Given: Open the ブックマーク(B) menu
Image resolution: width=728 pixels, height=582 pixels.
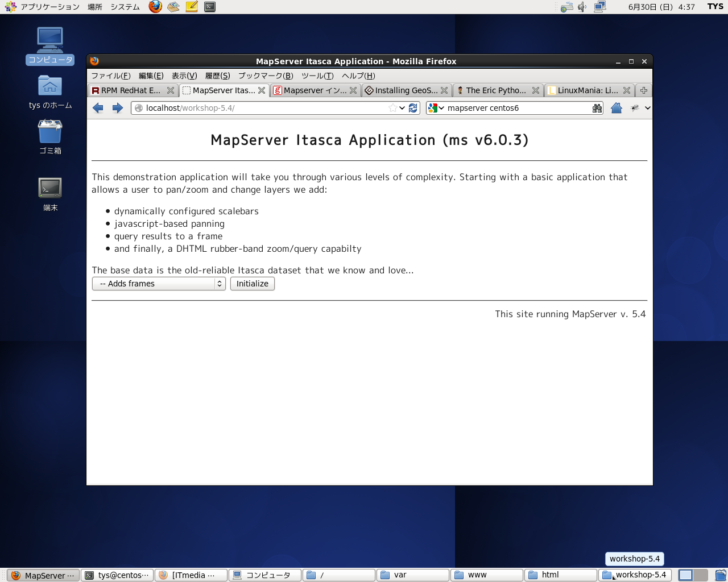Looking at the screenshot, I should (266, 76).
